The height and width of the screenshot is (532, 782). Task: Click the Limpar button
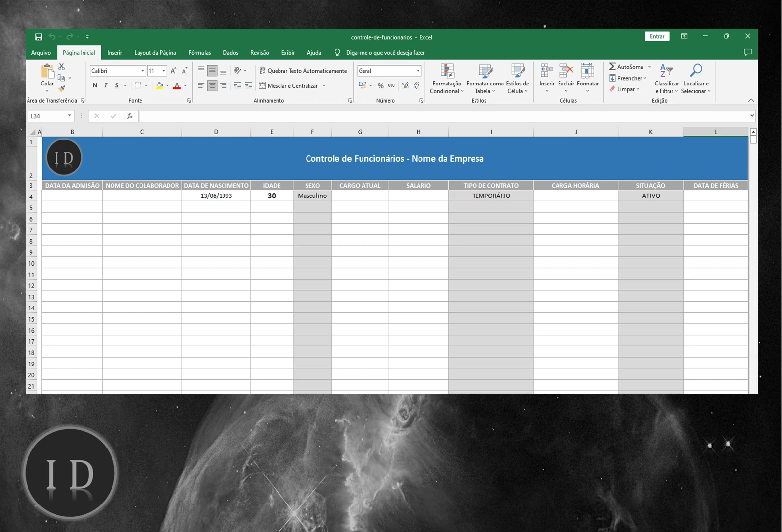click(x=625, y=89)
